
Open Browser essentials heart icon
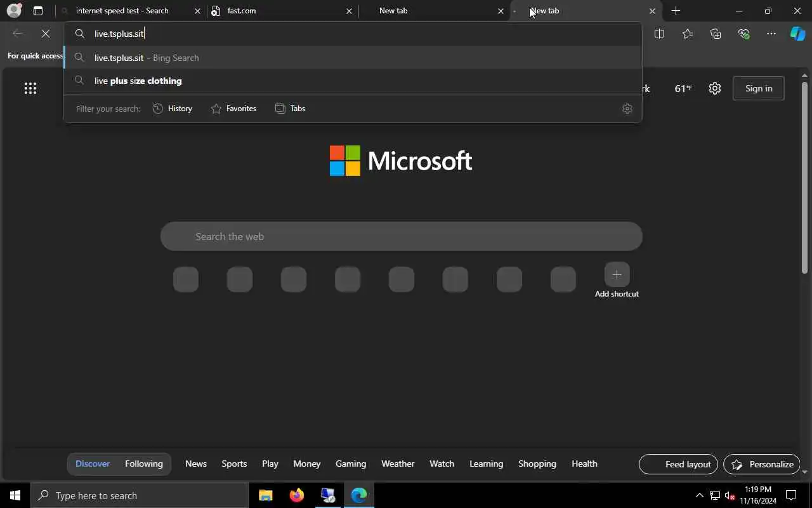(743, 34)
